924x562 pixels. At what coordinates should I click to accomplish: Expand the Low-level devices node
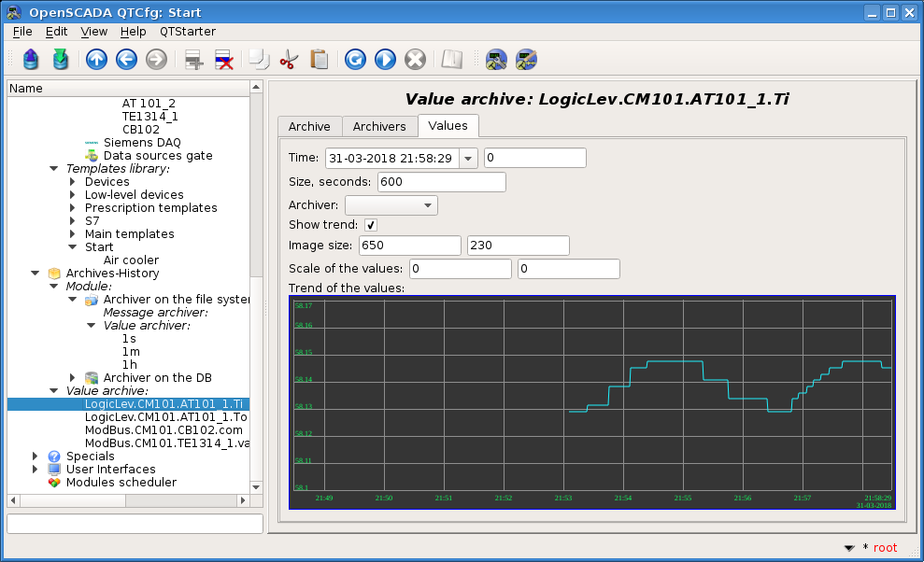(x=73, y=194)
